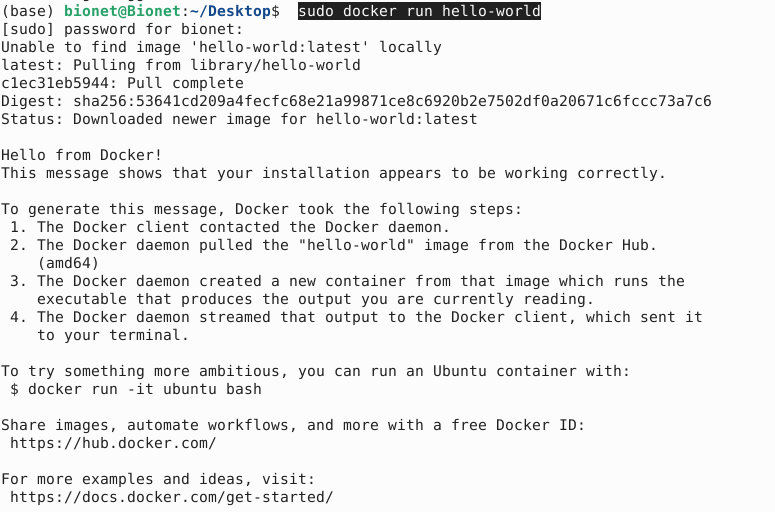Open the docs.docker.com/get-started link
The image size is (775, 512).
click(x=172, y=497)
